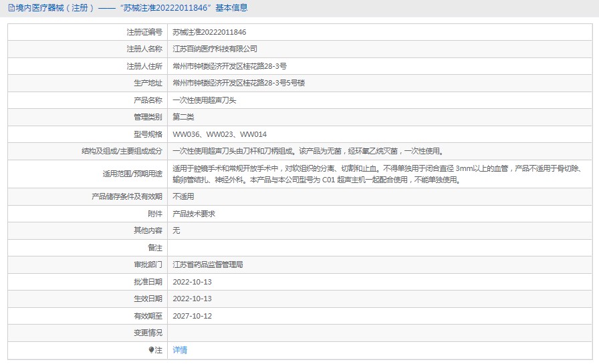
Task: Click the label 附件
Action: pyautogui.click(x=155, y=214)
